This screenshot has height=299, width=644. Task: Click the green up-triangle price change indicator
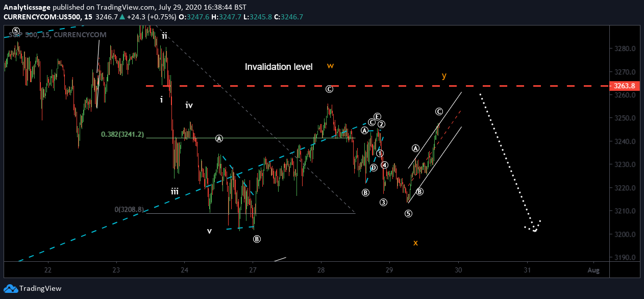point(123,17)
